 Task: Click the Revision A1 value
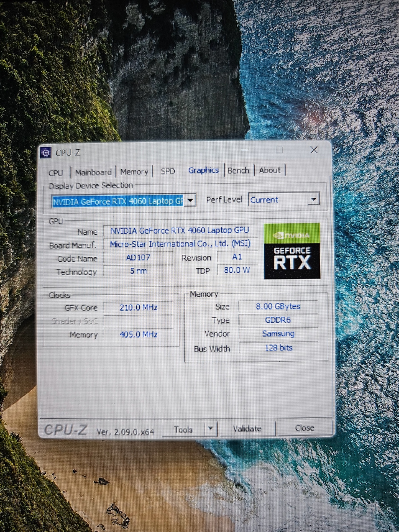click(x=237, y=257)
